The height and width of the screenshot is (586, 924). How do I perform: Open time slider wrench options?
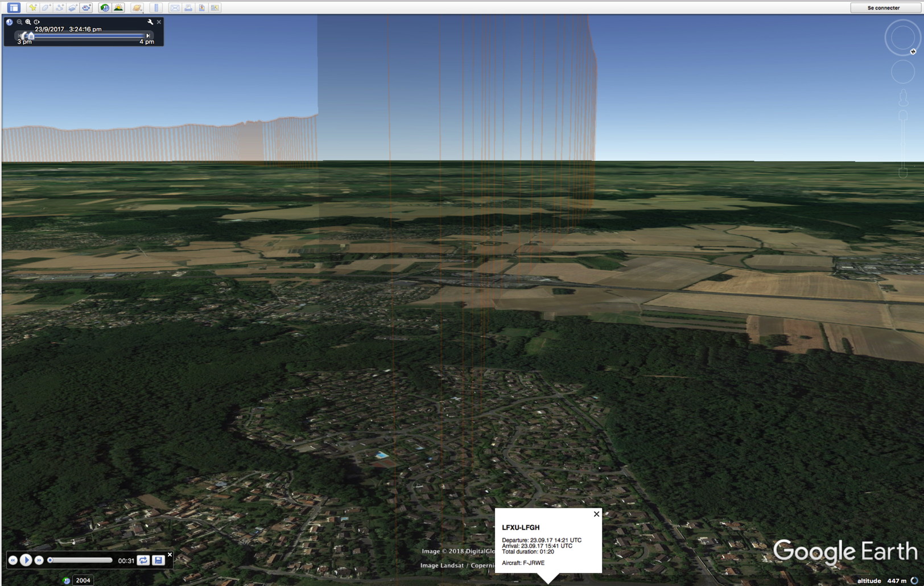pos(150,22)
